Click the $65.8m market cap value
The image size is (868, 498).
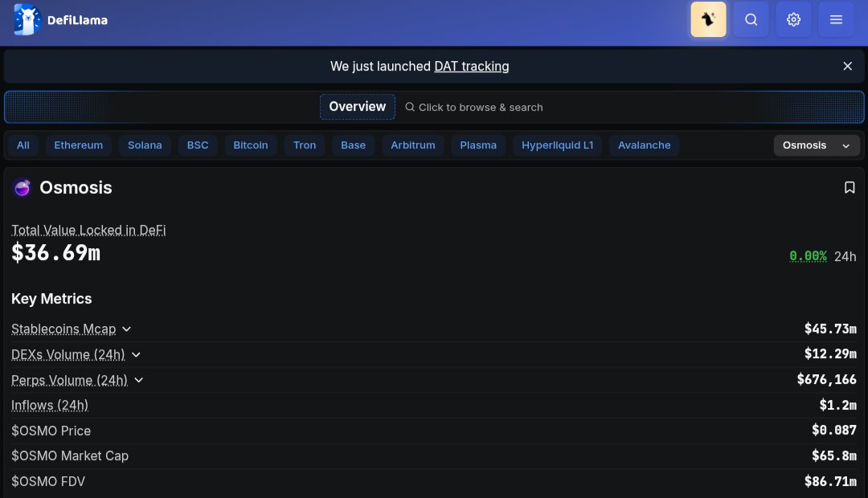point(834,455)
